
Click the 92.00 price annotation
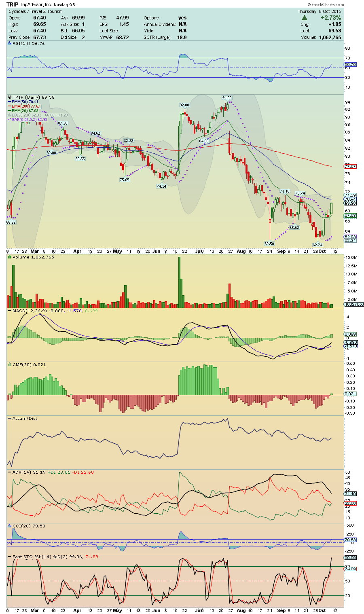(184, 105)
